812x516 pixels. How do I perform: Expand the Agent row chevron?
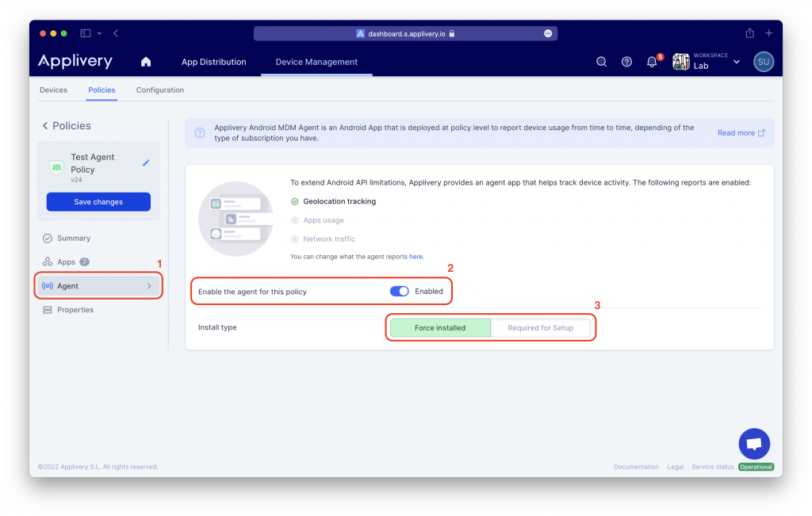click(149, 286)
